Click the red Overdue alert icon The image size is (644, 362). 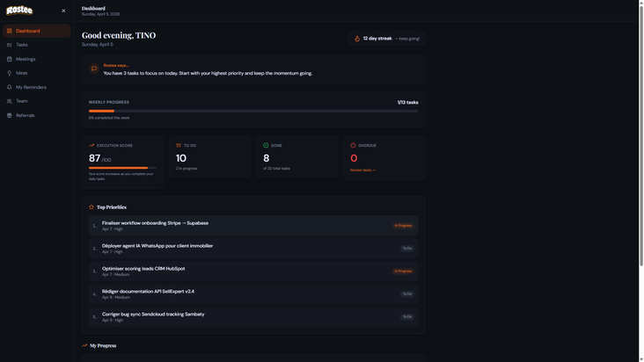[353, 145]
